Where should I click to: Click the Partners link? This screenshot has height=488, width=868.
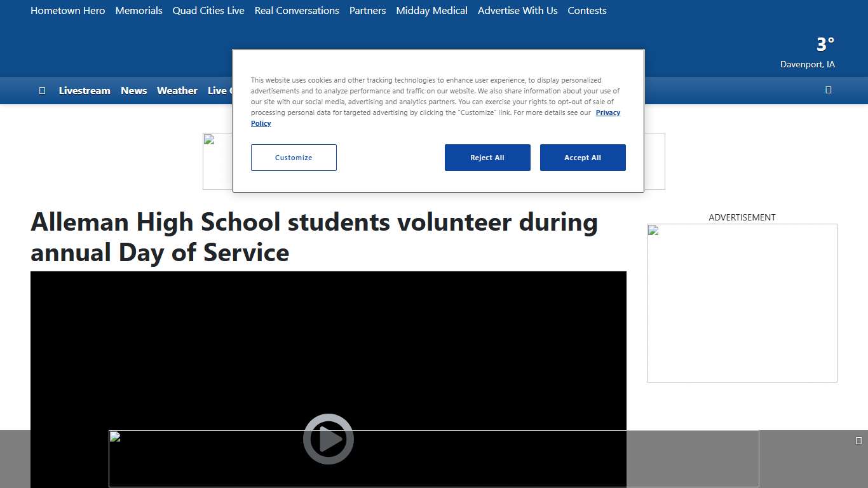coord(368,11)
